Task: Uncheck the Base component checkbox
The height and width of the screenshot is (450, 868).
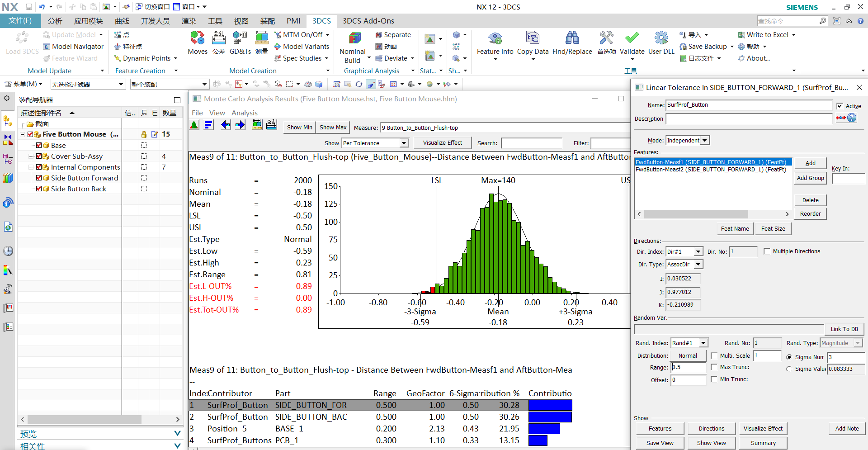Action: pos(39,145)
